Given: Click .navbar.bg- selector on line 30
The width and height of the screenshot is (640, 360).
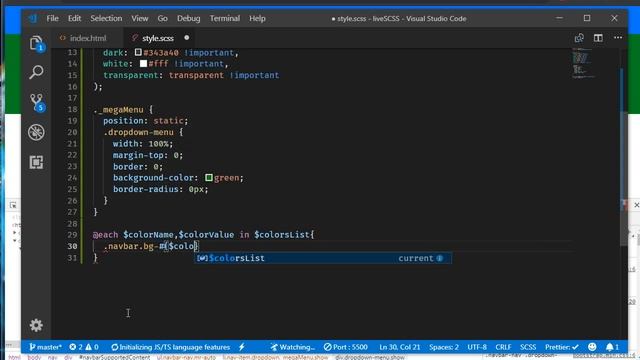Looking at the screenshot, I should pos(131,246).
